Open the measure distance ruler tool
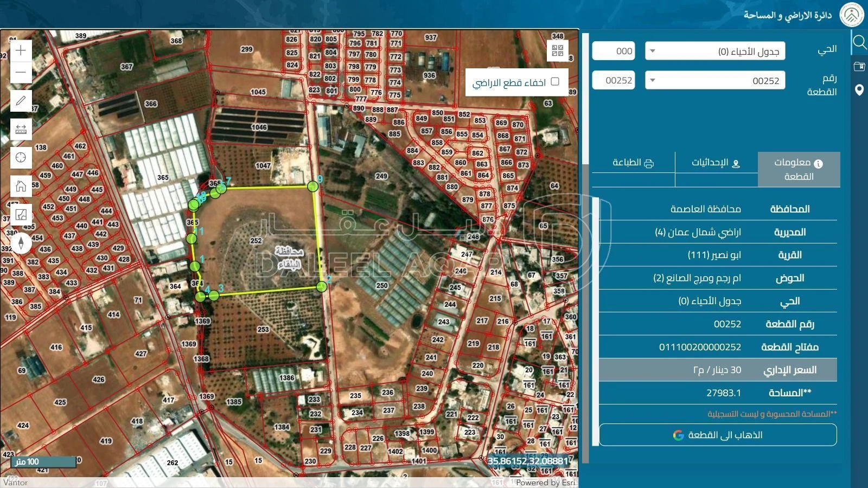Image resolution: width=868 pixels, height=488 pixels. coord(21,129)
